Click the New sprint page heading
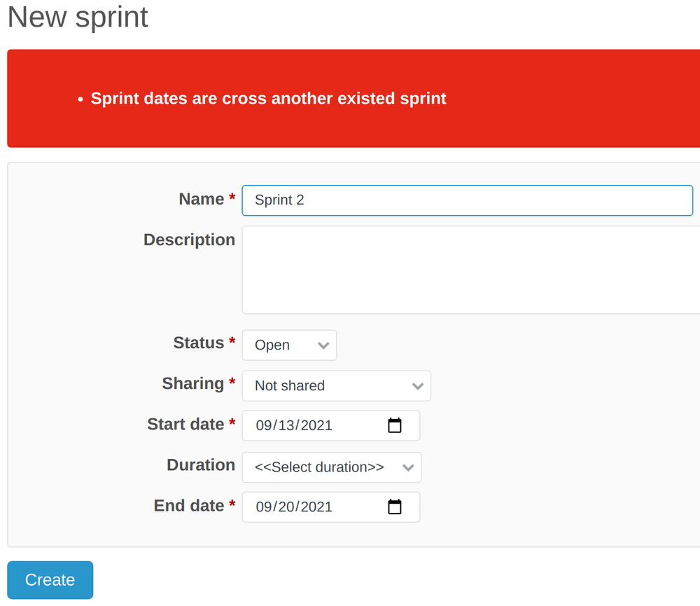Image resolution: width=700 pixels, height=606 pixels. [77, 18]
